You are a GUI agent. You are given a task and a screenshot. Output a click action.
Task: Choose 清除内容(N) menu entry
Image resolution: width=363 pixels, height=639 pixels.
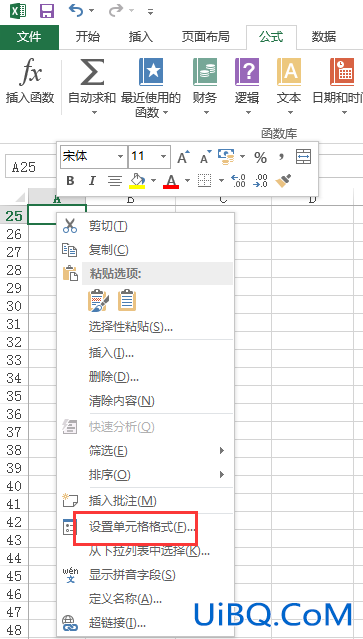(145, 401)
